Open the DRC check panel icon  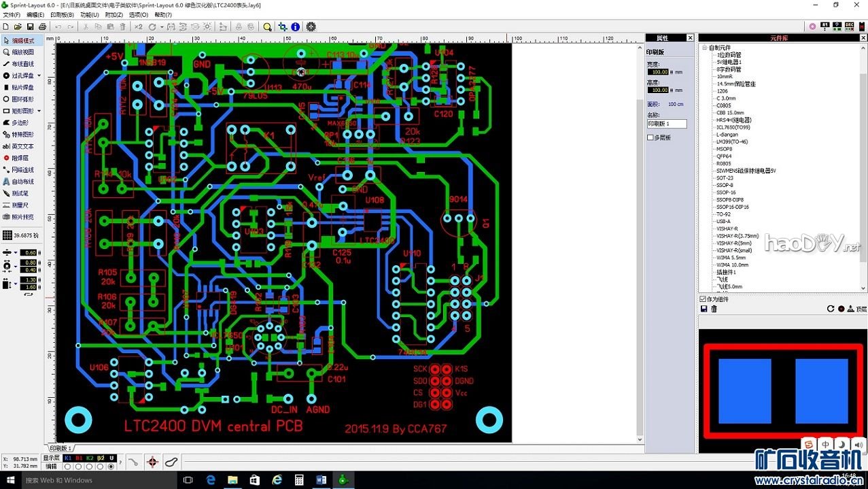tap(850, 26)
